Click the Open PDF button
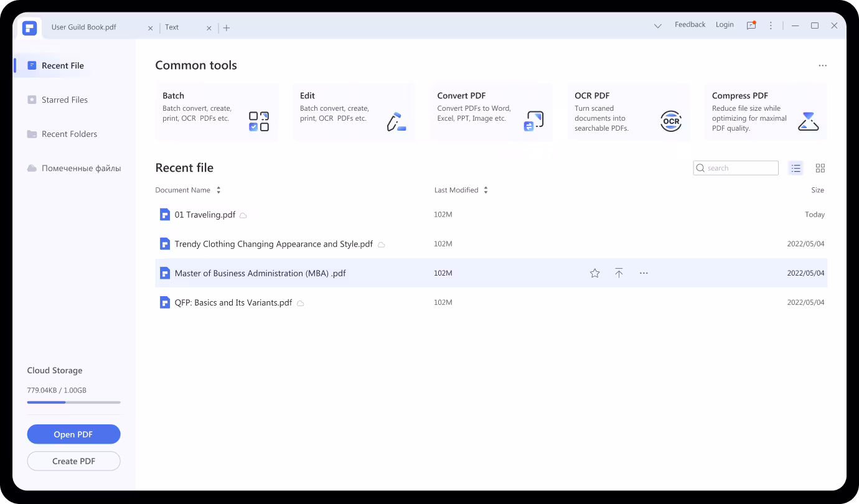The height and width of the screenshot is (504, 859). [x=73, y=434]
